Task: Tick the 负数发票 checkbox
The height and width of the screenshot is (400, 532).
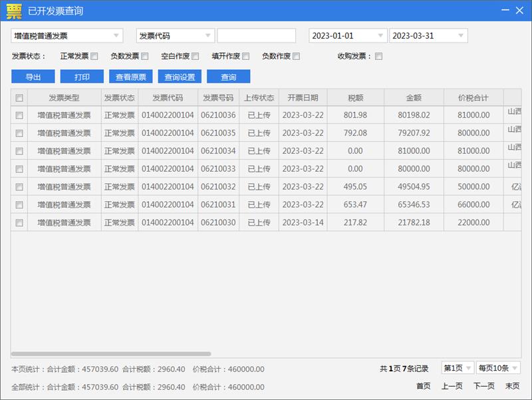Action: 145,57
